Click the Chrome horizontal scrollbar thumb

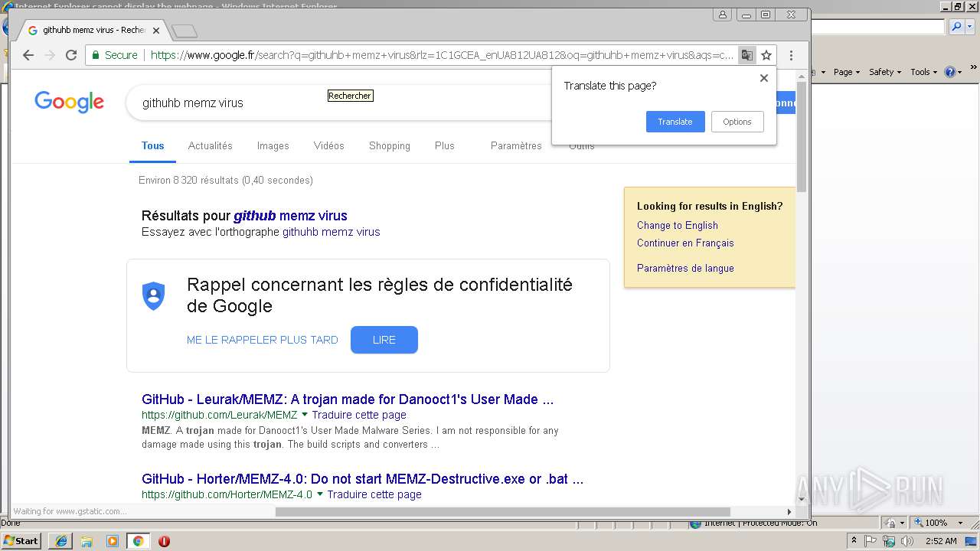point(502,511)
